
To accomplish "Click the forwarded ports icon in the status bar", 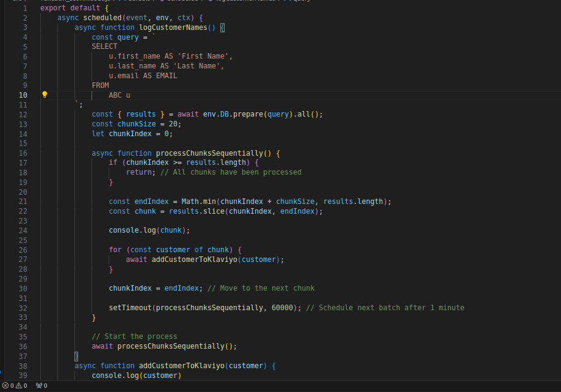I will (38, 385).
